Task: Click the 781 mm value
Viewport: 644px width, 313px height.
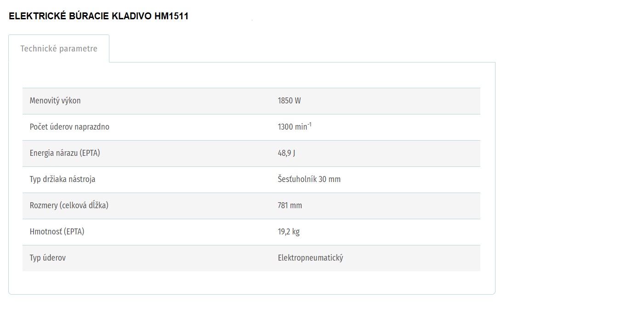Action: coord(290,205)
